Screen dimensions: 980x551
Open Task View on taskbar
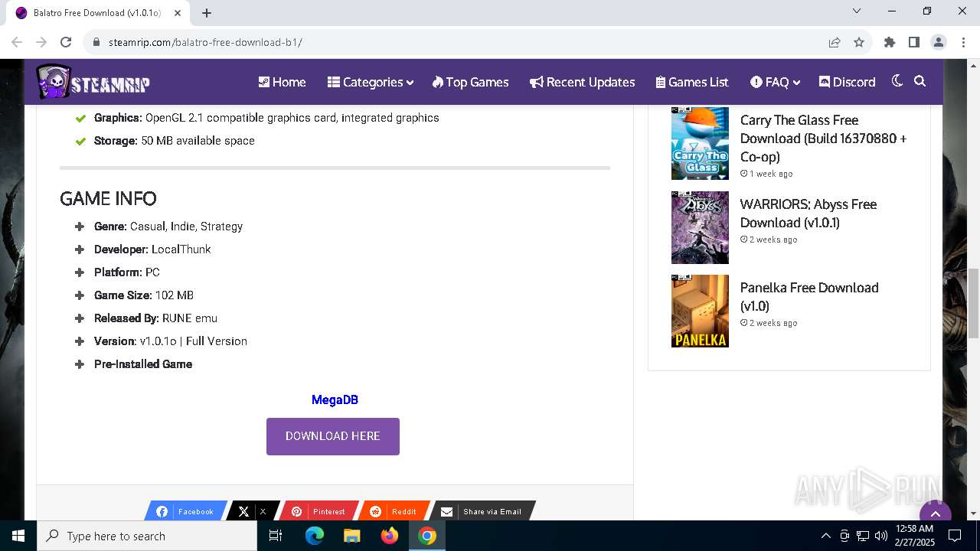tap(276, 536)
